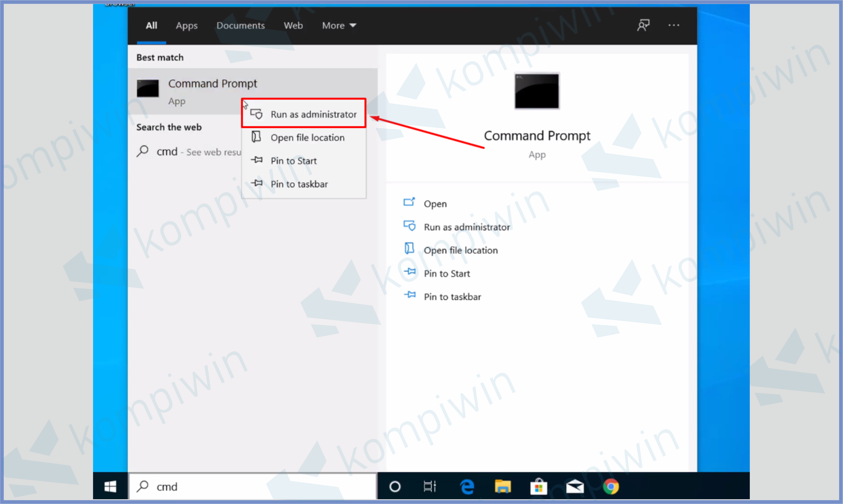Click the blue Pin to taskbar icon in preview pane
This screenshot has width=843, height=504.
[x=410, y=294]
